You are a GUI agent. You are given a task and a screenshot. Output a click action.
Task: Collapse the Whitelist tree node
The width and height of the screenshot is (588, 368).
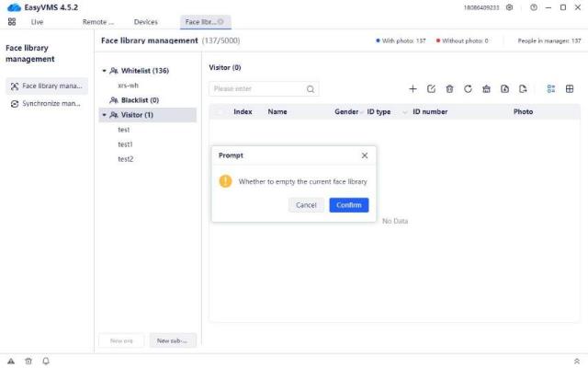coord(105,71)
